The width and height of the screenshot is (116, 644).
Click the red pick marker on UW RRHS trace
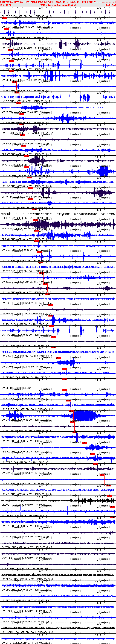[x=71, y=411]
